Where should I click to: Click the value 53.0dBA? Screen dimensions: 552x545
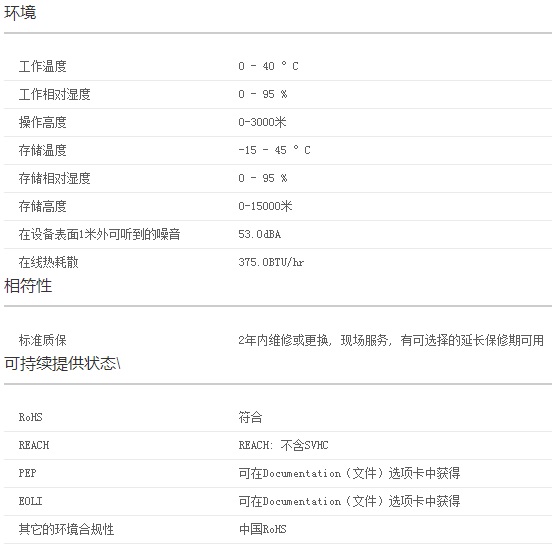[259, 234]
